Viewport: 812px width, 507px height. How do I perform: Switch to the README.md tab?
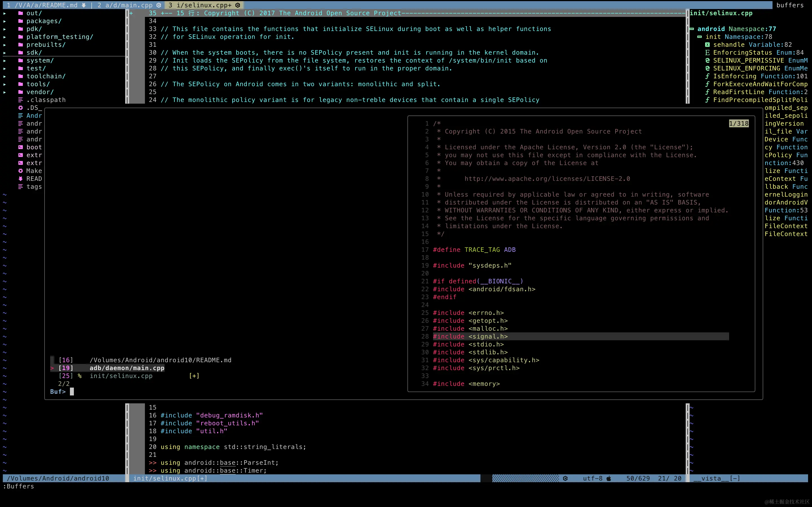[46, 5]
